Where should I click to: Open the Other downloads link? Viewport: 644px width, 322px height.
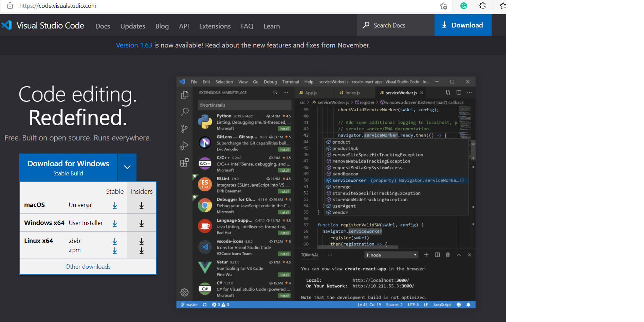click(88, 267)
